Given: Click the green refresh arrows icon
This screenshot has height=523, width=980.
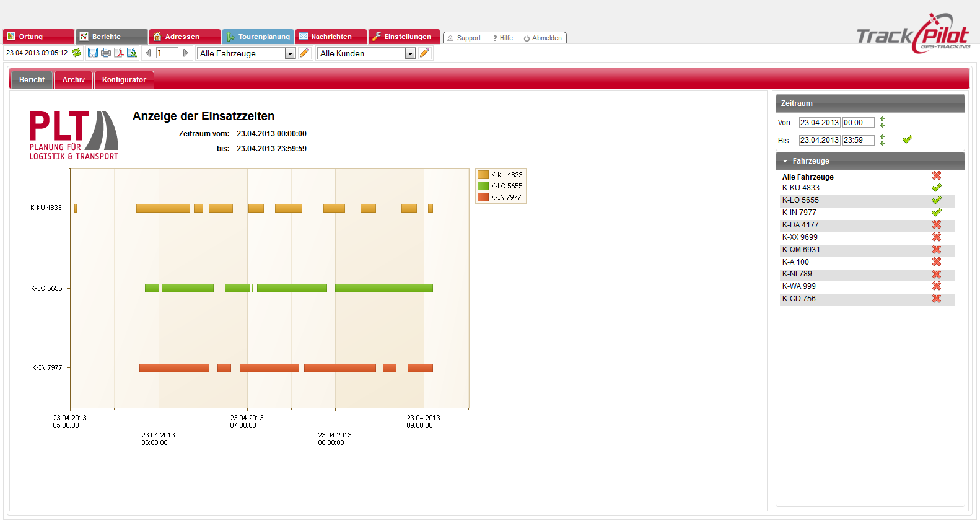Looking at the screenshot, I should tap(76, 53).
